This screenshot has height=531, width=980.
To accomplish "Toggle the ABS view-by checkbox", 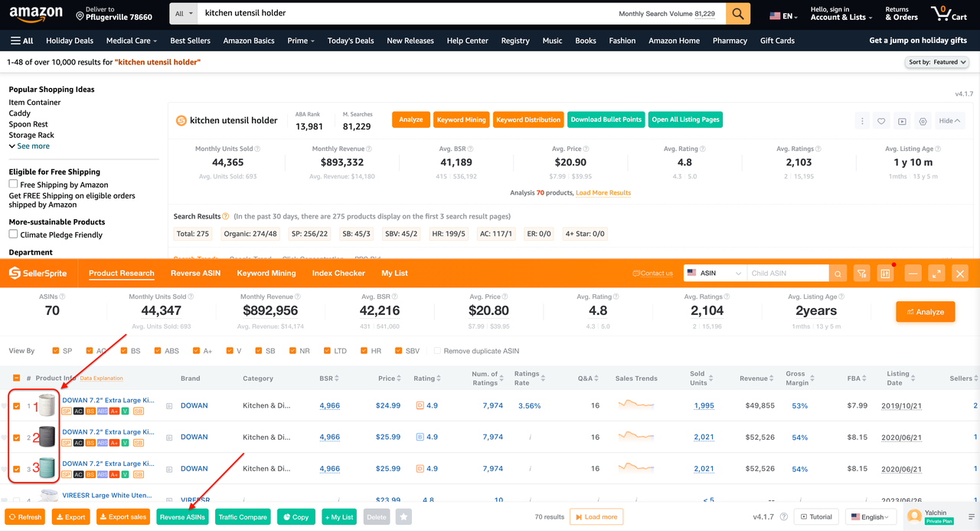I will (x=157, y=351).
